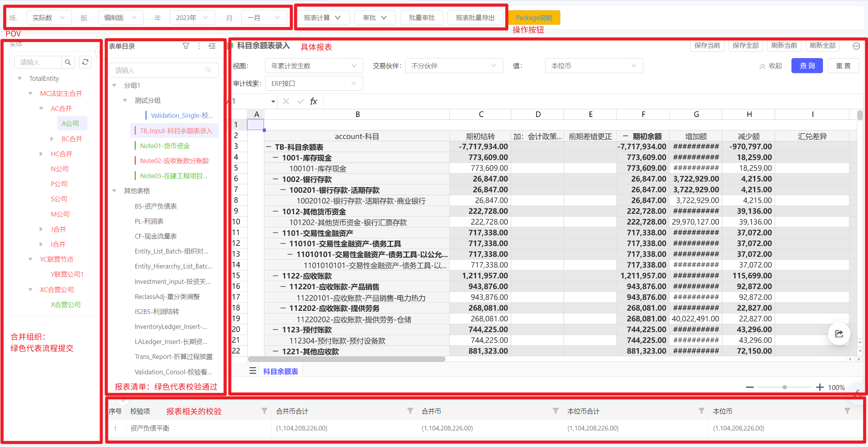
Task: Click the form directory filter icon
Action: point(186,46)
